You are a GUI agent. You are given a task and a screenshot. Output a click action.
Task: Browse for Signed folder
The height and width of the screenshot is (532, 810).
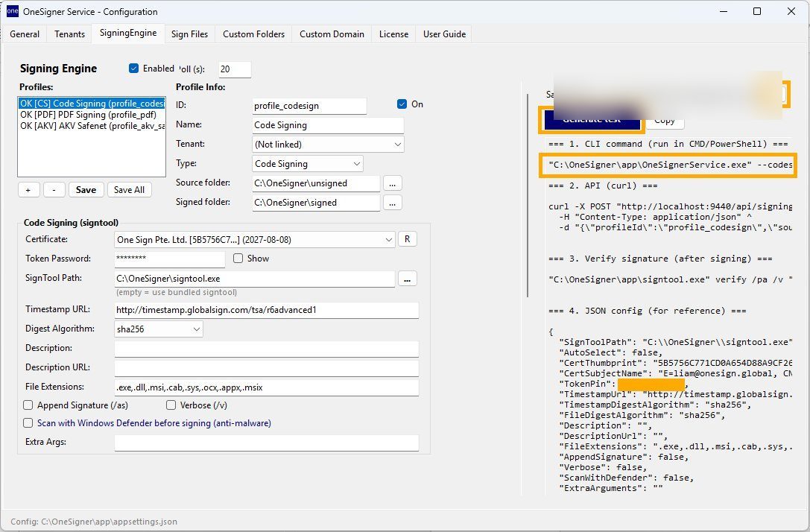393,203
